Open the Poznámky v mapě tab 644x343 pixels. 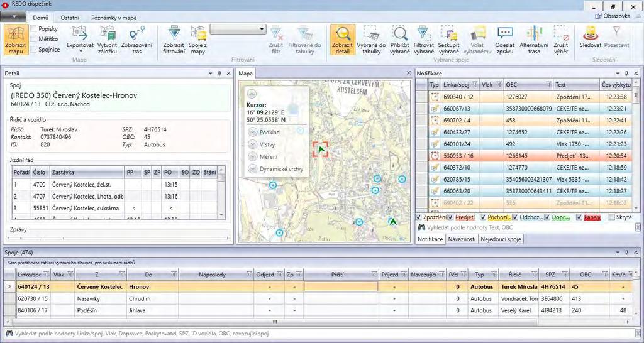(114, 18)
